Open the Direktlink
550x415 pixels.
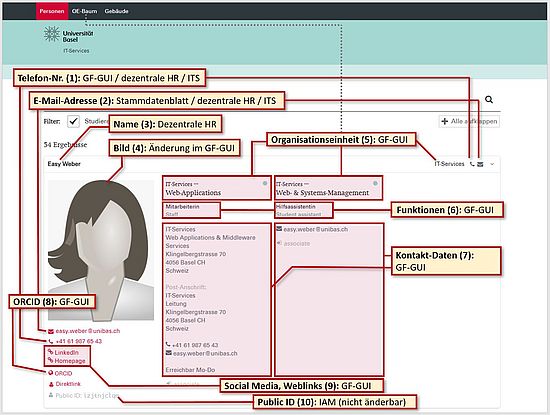click(x=68, y=384)
